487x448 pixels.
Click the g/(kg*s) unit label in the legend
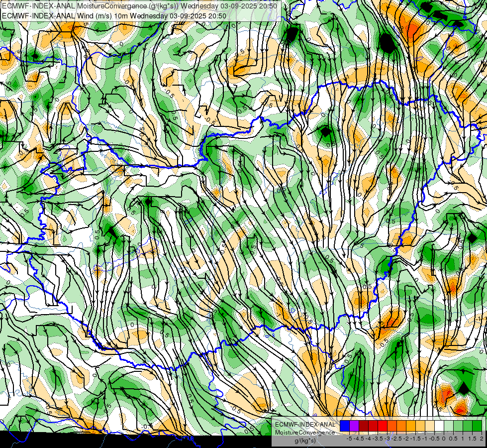(305, 441)
